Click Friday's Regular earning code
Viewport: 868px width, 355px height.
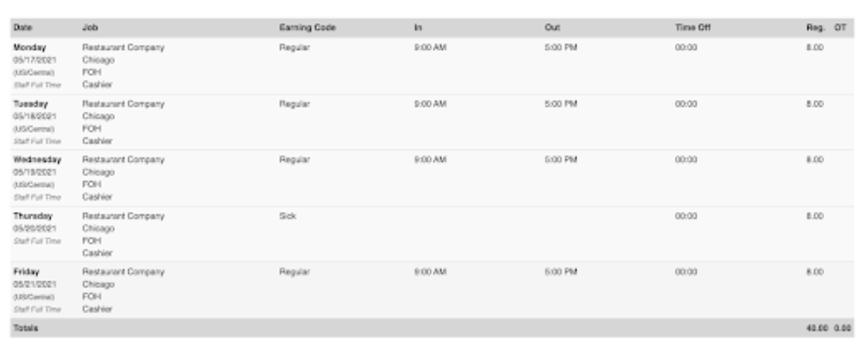tap(295, 272)
